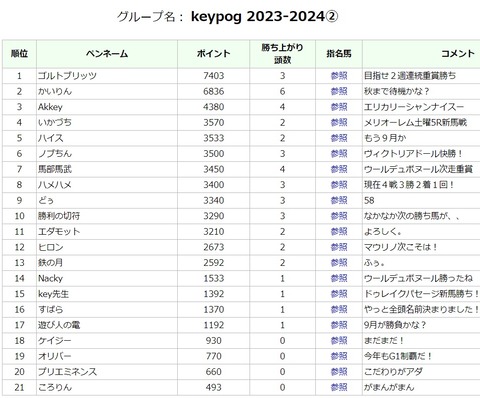Click points value 4380

pyautogui.click(x=214, y=107)
